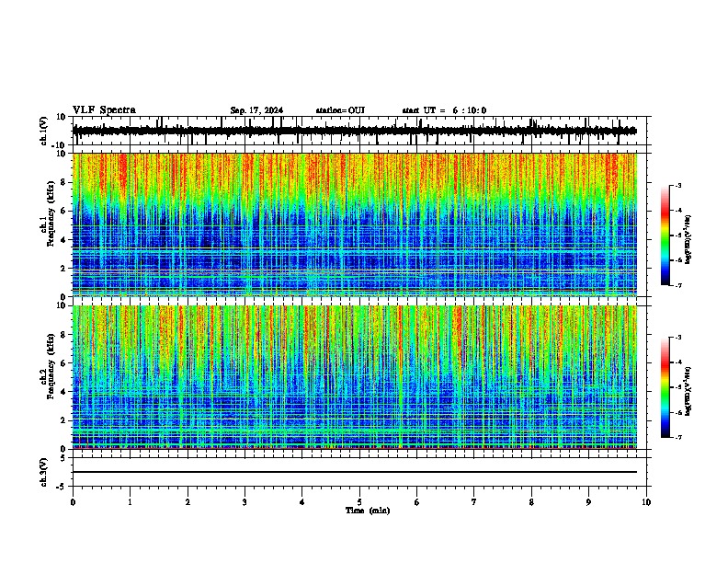Click the "-7" label on ch.2 color bar
This screenshot has height=563, width=728.
[x=677, y=438]
